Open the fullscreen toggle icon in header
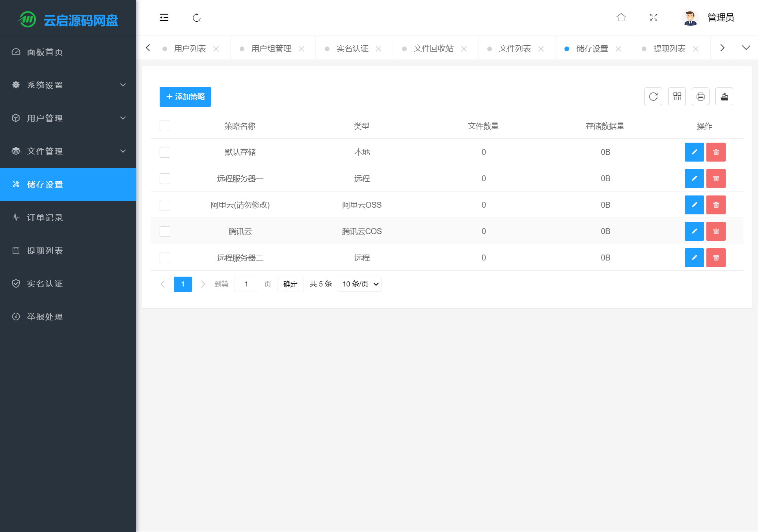The width and height of the screenshot is (758, 532). coord(654,17)
